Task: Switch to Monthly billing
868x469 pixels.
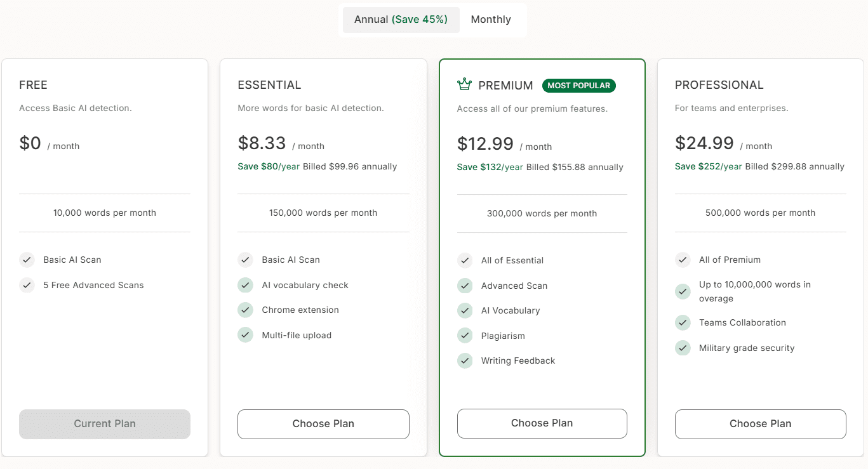Action: [x=490, y=19]
